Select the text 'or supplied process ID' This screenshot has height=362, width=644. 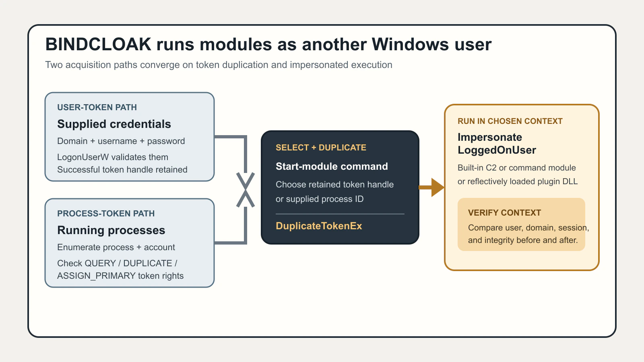[320, 199]
